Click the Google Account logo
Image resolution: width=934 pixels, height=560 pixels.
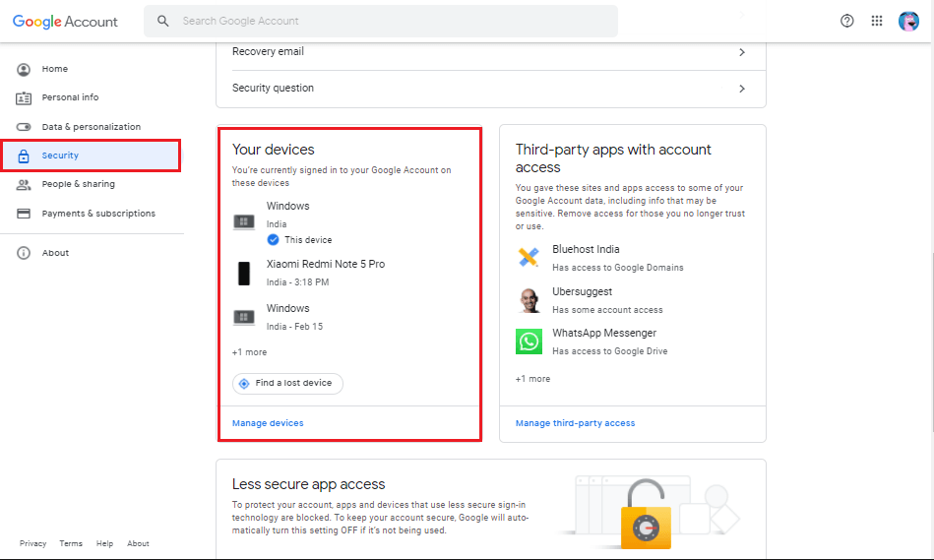click(x=65, y=22)
